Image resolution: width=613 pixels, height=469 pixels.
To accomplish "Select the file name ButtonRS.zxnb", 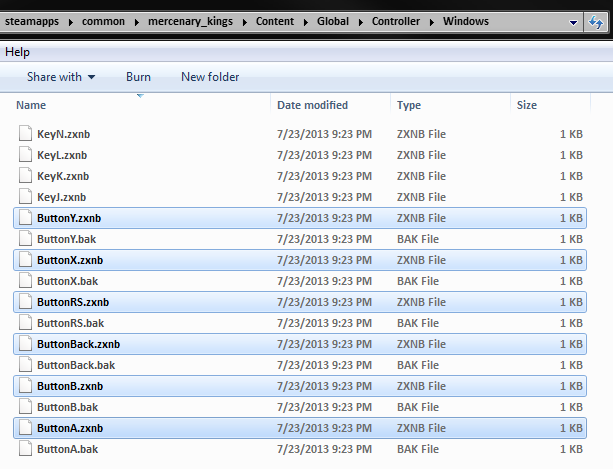I will 73,302.
